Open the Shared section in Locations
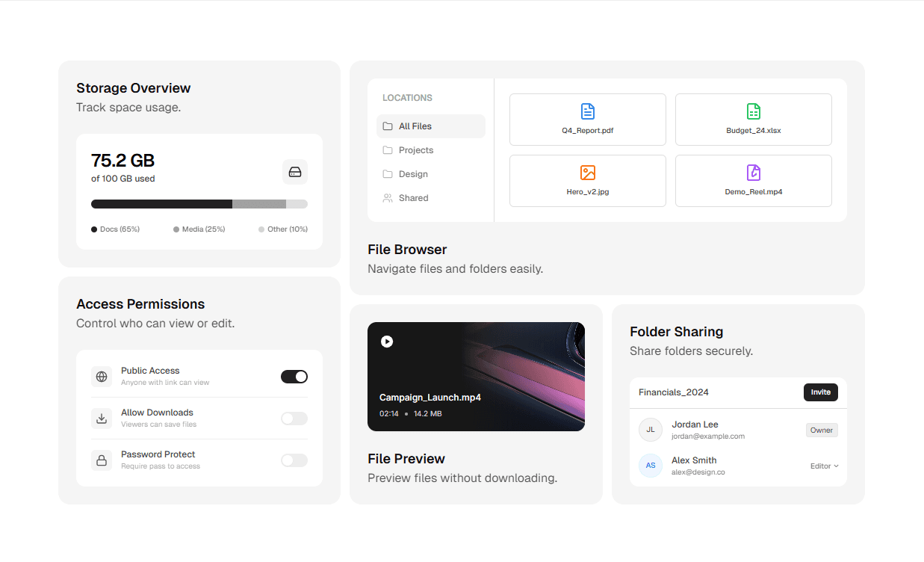924x562 pixels. pos(415,197)
